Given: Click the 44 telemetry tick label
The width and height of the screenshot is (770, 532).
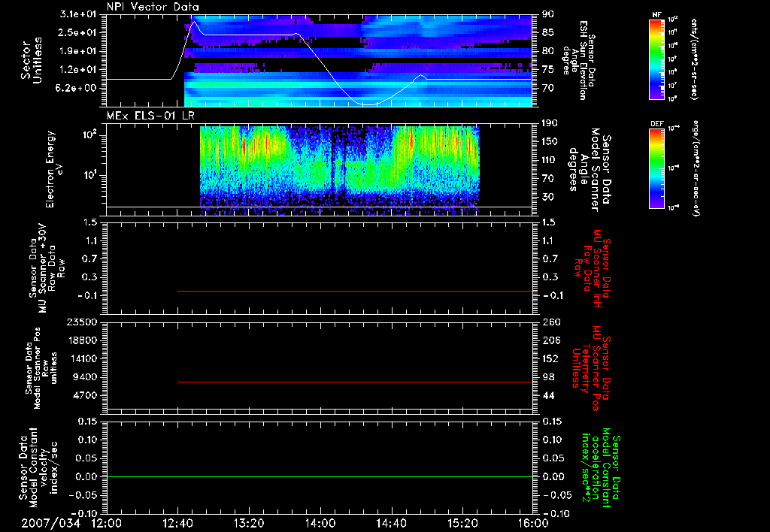Looking at the screenshot, I should (548, 395).
